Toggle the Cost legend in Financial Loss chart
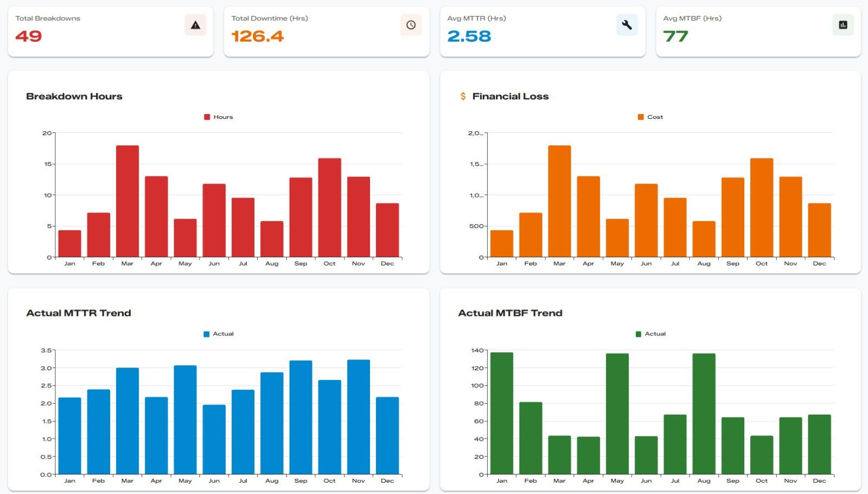This screenshot has height=494, width=868. click(650, 117)
